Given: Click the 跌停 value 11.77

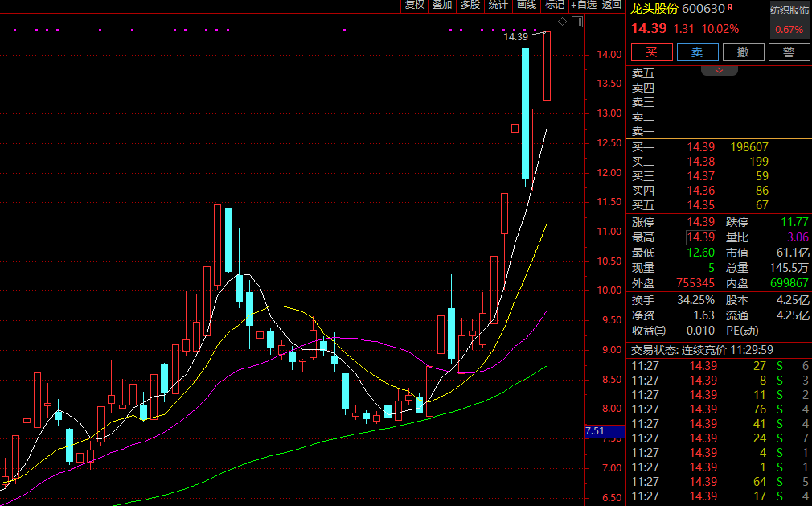Looking at the screenshot, I should (x=794, y=222).
